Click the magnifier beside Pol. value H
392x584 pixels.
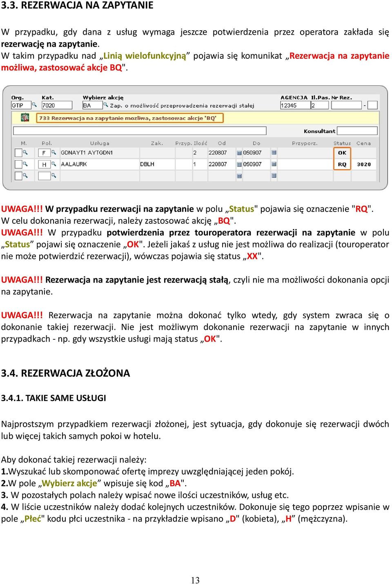(x=53, y=164)
